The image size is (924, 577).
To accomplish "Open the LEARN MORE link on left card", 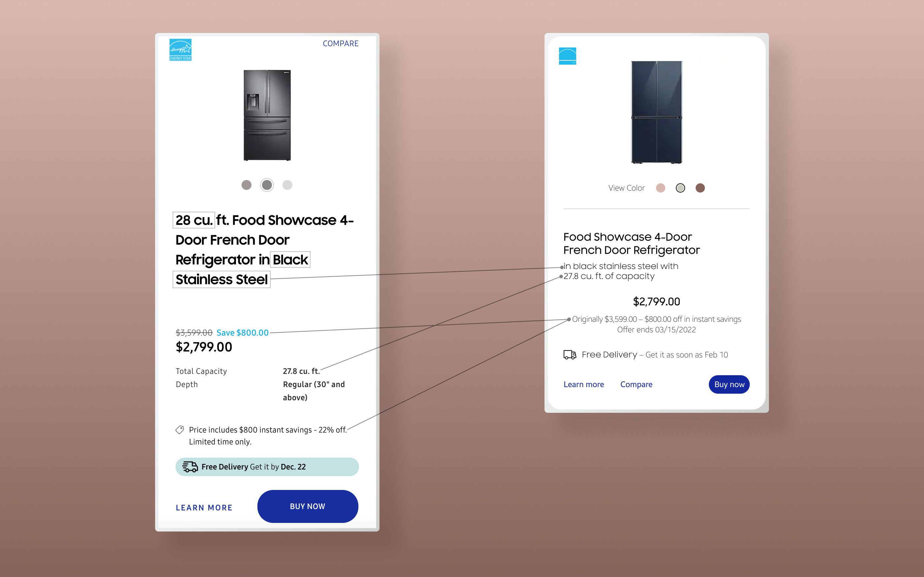I will point(204,507).
